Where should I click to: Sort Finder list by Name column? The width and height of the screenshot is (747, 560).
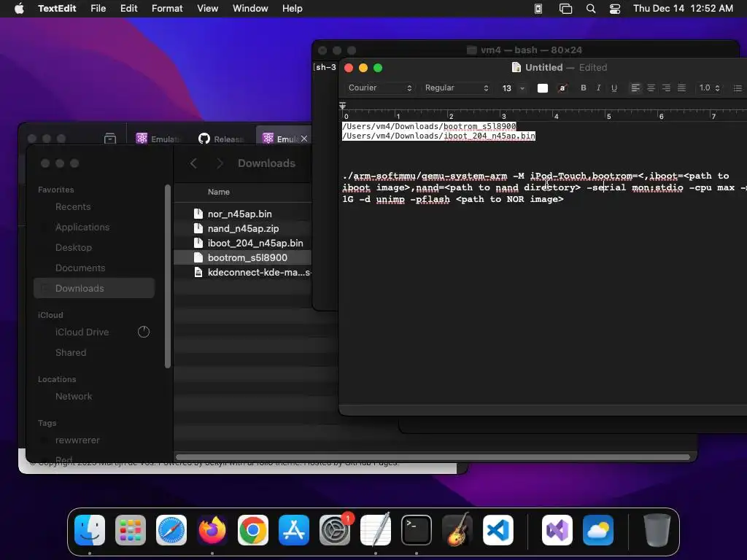point(219,192)
